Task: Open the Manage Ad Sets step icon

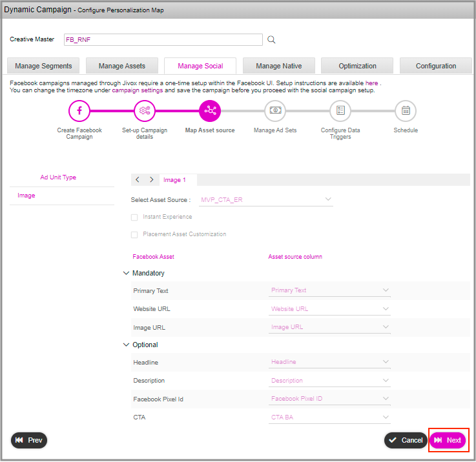Action: (x=275, y=110)
